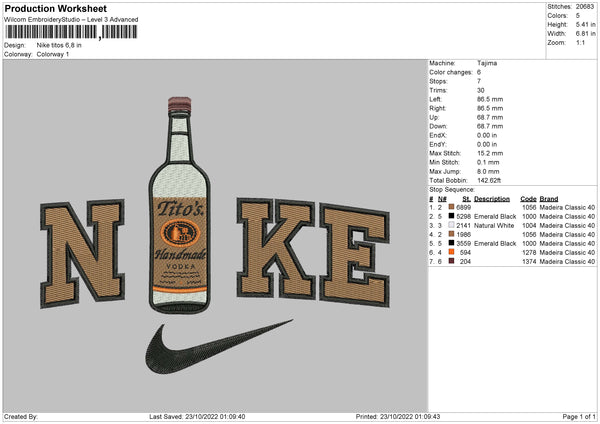Click the Colors value '5'
Screen dimensions: 600x424
point(577,16)
